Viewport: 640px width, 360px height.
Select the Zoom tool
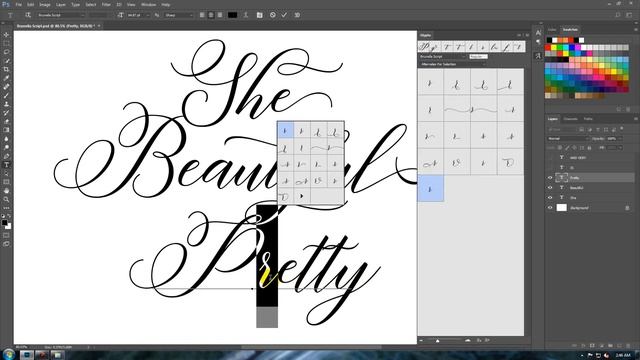coord(6,199)
